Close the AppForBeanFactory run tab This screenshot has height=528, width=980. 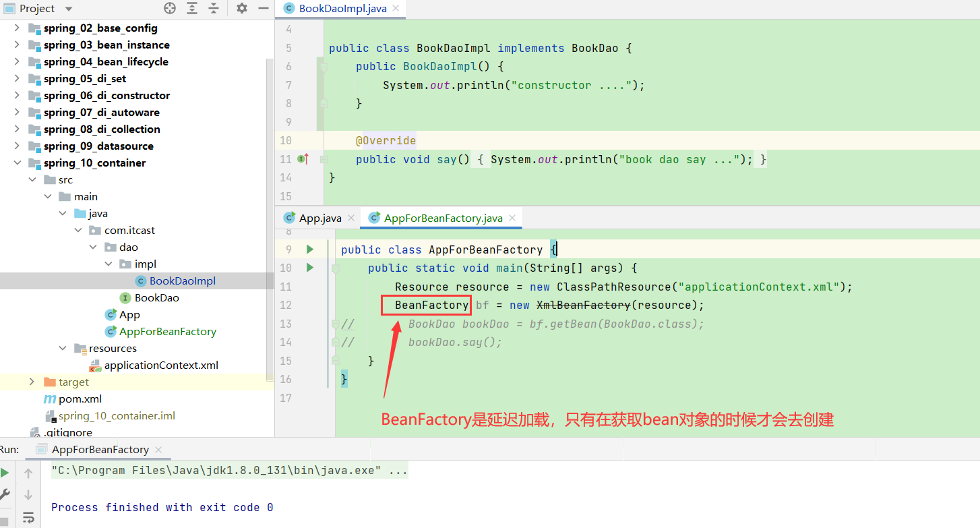[x=159, y=449]
